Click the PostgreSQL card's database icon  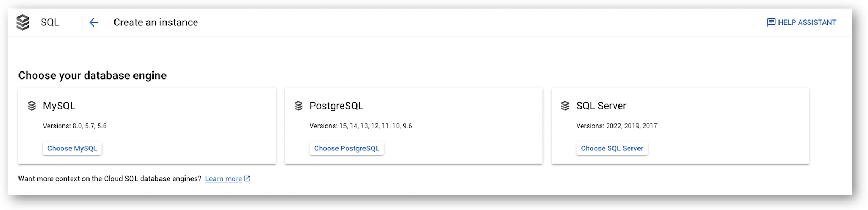click(x=298, y=106)
